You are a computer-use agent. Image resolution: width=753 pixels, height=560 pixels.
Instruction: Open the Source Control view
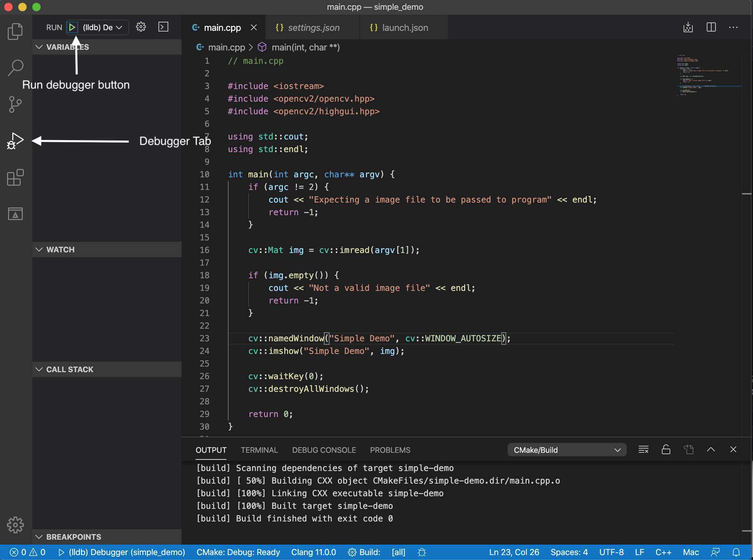coord(15,104)
